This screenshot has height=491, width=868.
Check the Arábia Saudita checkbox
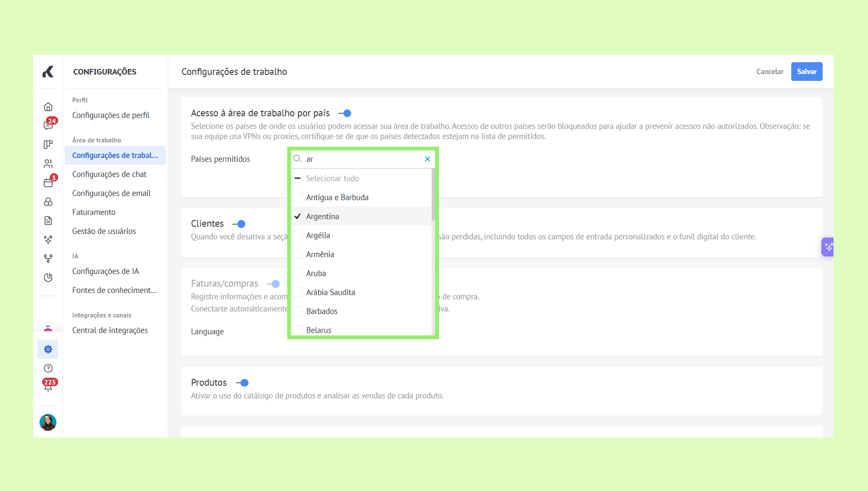pyautogui.click(x=297, y=292)
